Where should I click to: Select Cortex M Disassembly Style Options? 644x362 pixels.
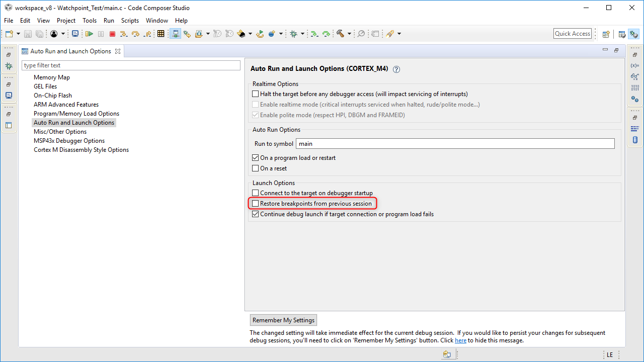[82, 150]
